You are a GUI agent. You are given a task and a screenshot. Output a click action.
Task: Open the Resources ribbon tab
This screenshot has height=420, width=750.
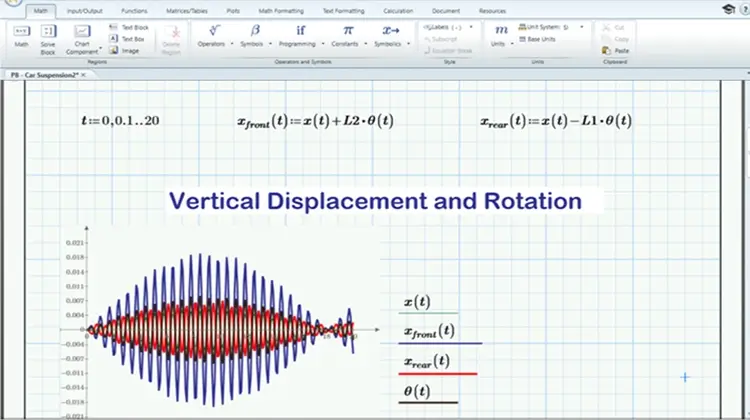pos(492,11)
